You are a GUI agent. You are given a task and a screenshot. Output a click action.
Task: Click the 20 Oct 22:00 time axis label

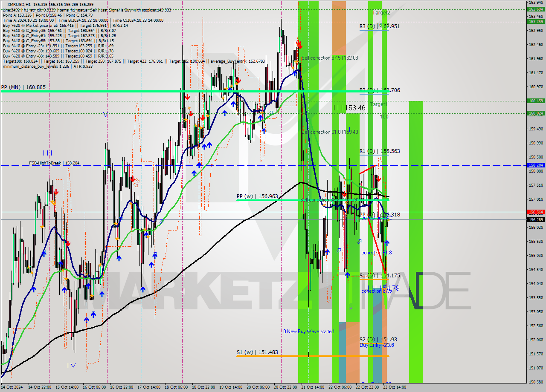(285, 387)
